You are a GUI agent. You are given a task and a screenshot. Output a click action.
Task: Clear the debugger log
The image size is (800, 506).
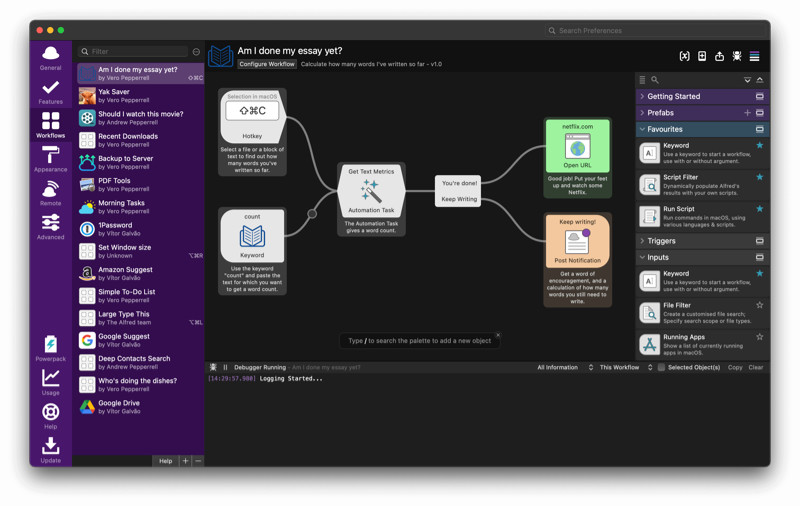click(756, 367)
